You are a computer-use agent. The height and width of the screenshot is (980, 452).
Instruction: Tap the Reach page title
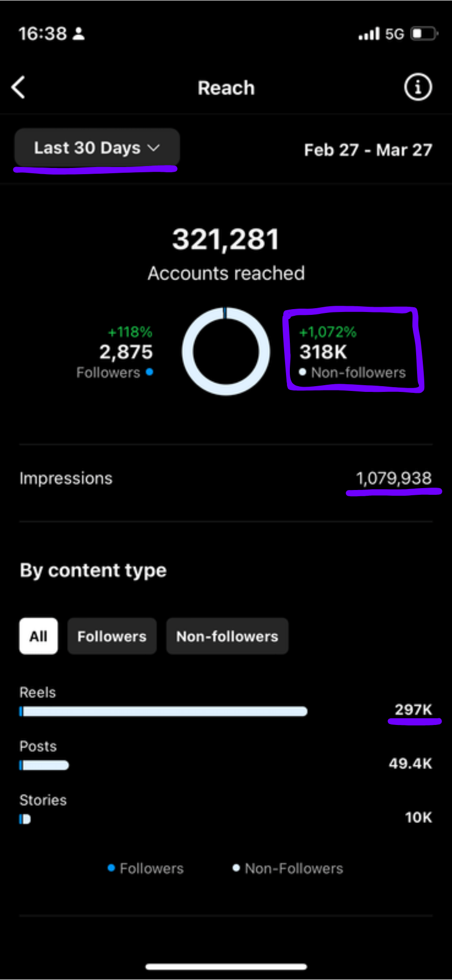pyautogui.click(x=226, y=88)
